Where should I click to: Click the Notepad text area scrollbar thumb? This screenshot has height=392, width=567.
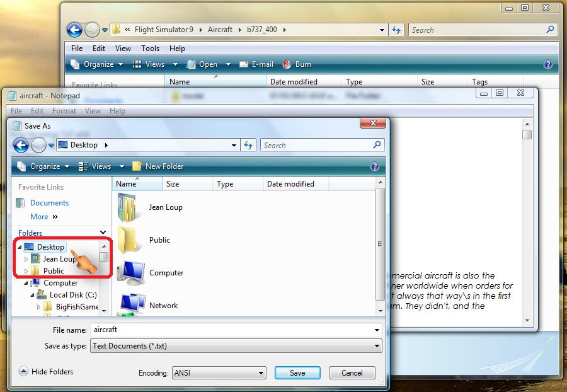click(527, 134)
